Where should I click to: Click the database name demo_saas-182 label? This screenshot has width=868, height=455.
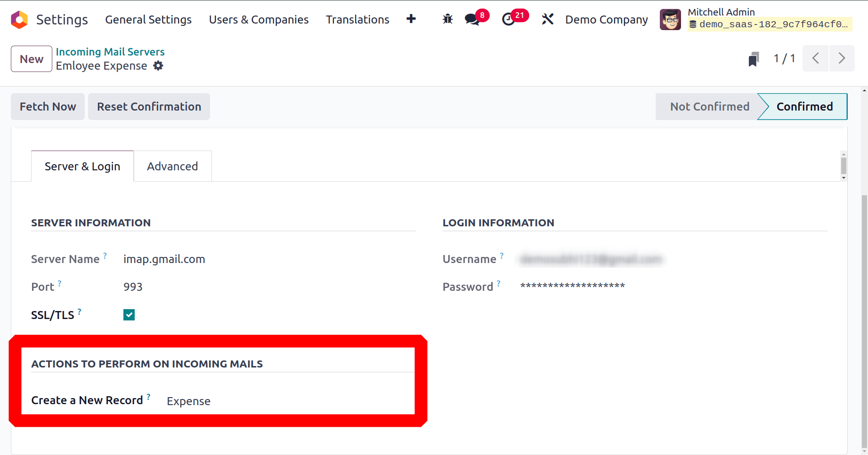770,24
